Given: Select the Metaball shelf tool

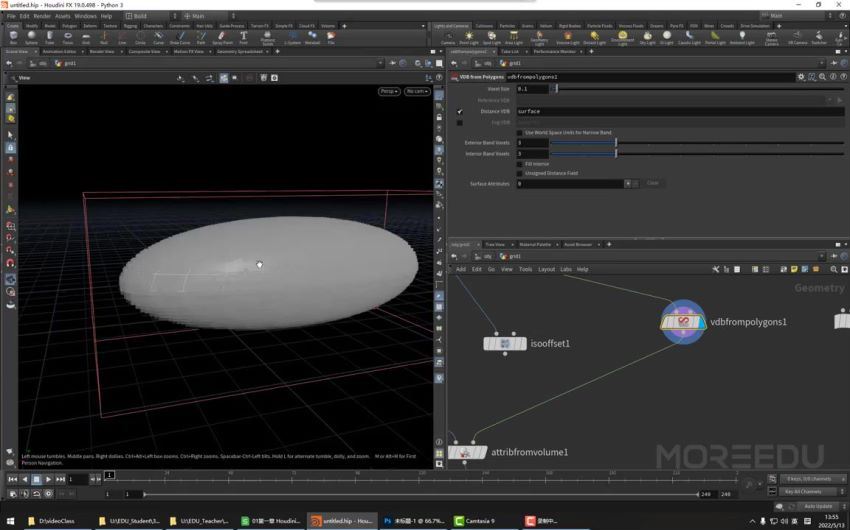Looking at the screenshot, I should click(312, 37).
